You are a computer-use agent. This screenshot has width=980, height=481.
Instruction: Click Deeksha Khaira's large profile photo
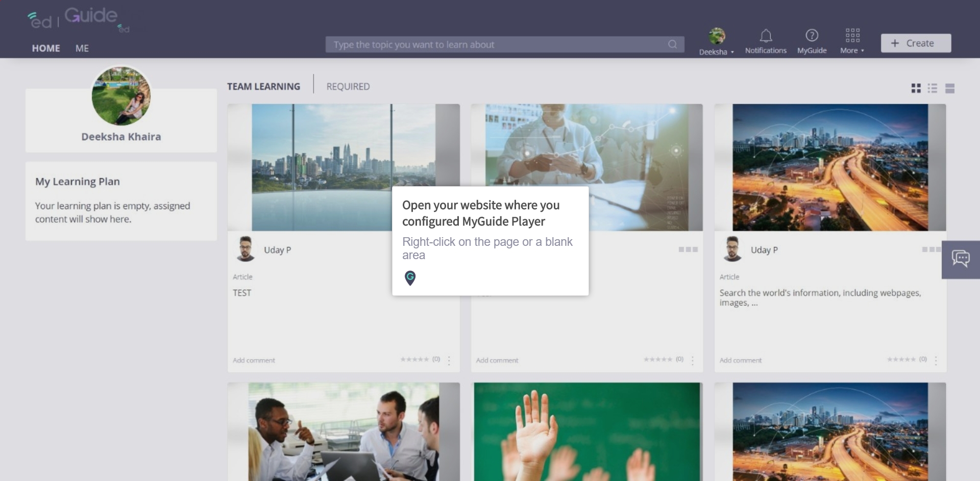pos(121,96)
